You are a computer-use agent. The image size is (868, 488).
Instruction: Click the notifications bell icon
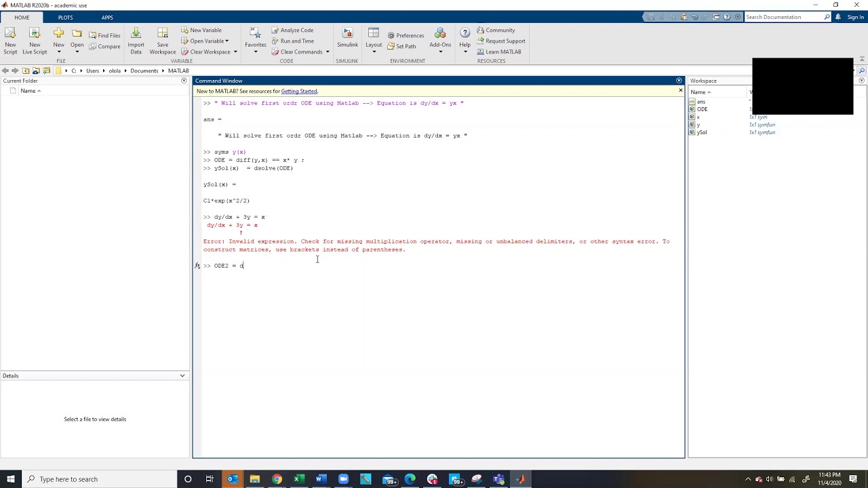tap(838, 17)
